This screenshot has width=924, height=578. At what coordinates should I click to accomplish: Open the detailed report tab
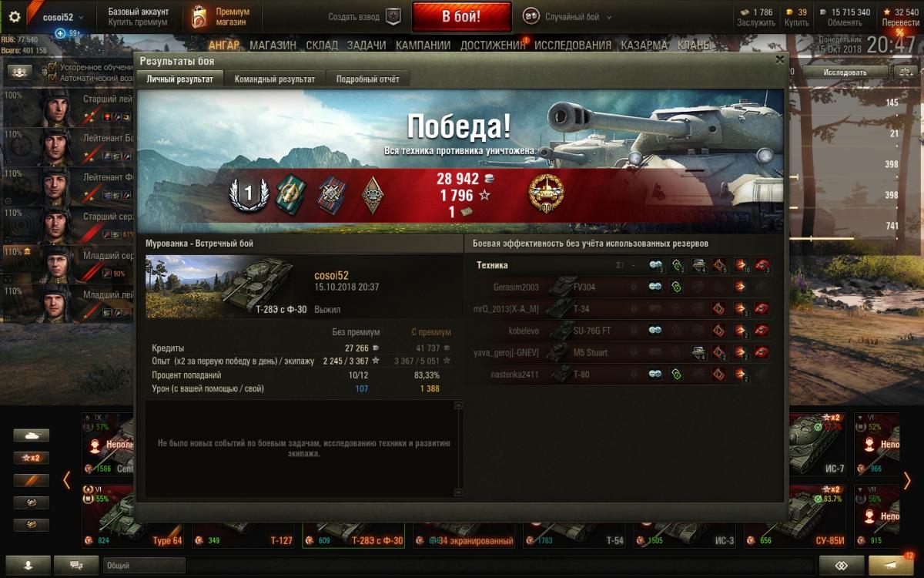click(x=368, y=79)
